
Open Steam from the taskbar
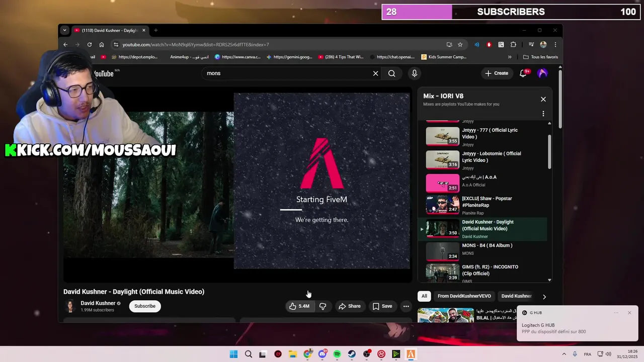click(x=352, y=354)
